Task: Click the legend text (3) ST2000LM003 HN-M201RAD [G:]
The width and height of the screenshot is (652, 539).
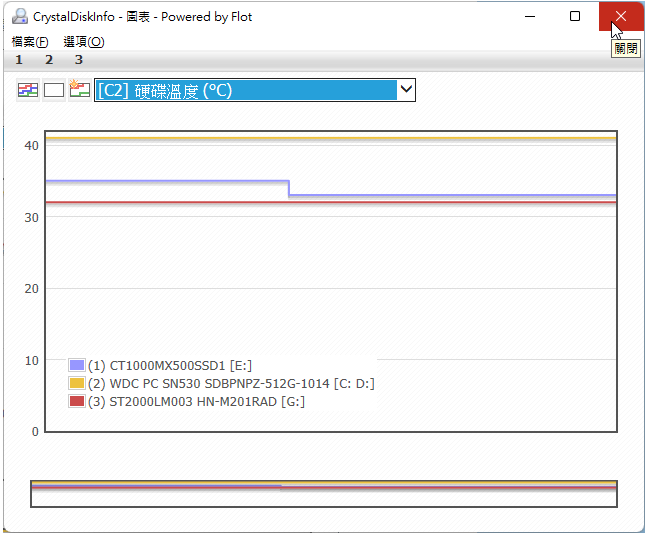Action: tap(196, 402)
